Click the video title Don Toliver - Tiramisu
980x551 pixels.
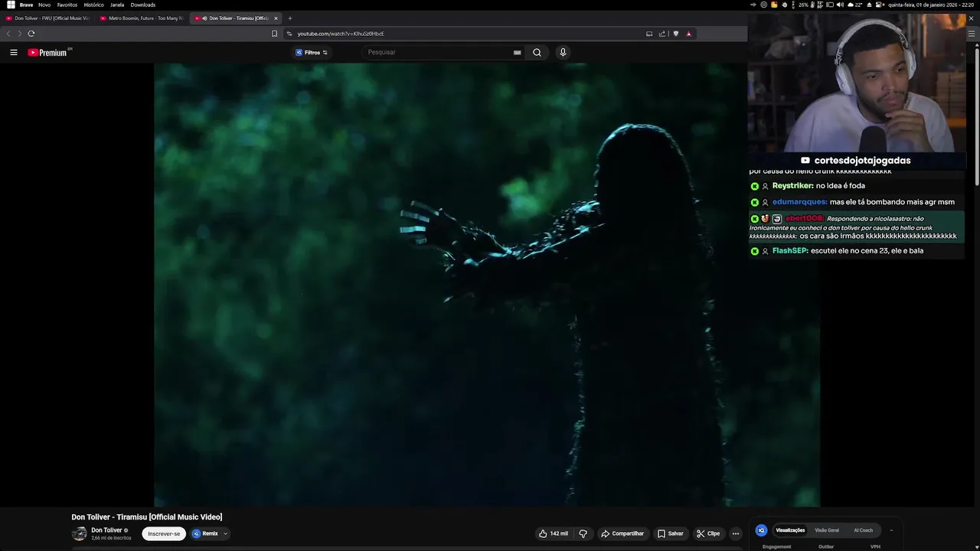point(147,517)
